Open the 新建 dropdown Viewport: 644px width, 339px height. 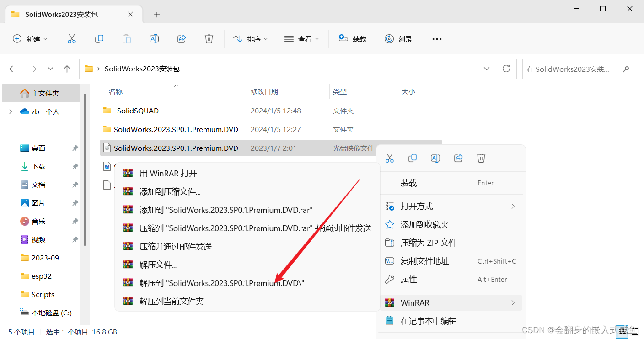[x=30, y=39]
